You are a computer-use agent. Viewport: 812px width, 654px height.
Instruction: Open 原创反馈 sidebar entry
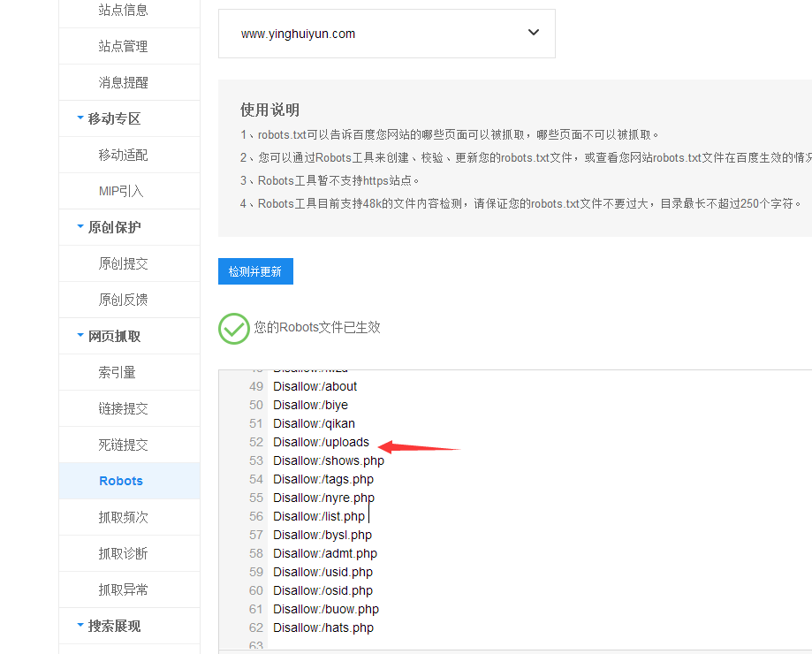[x=123, y=300]
